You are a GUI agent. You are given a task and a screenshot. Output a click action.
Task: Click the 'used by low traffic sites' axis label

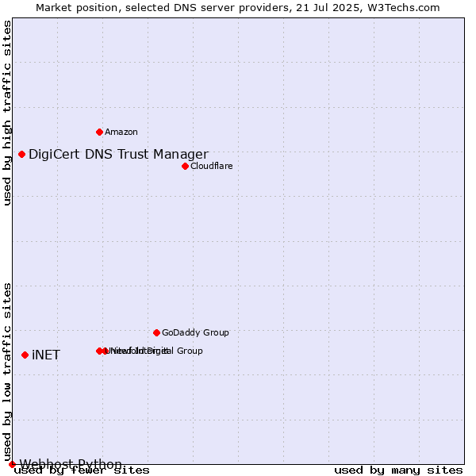[x=6, y=372]
